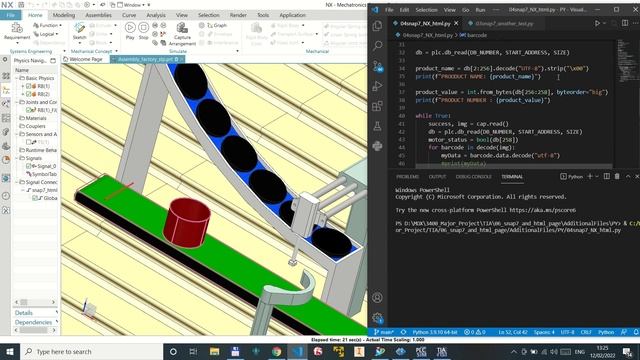The image size is (640, 360).
Task: Switch to the Assemblies ribbon tab
Action: click(x=98, y=15)
